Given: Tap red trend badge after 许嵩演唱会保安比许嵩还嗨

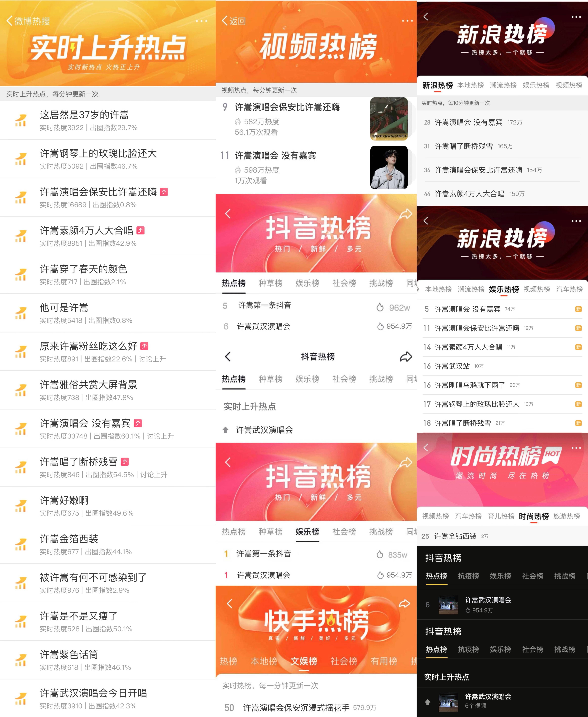Looking at the screenshot, I should [x=164, y=192].
